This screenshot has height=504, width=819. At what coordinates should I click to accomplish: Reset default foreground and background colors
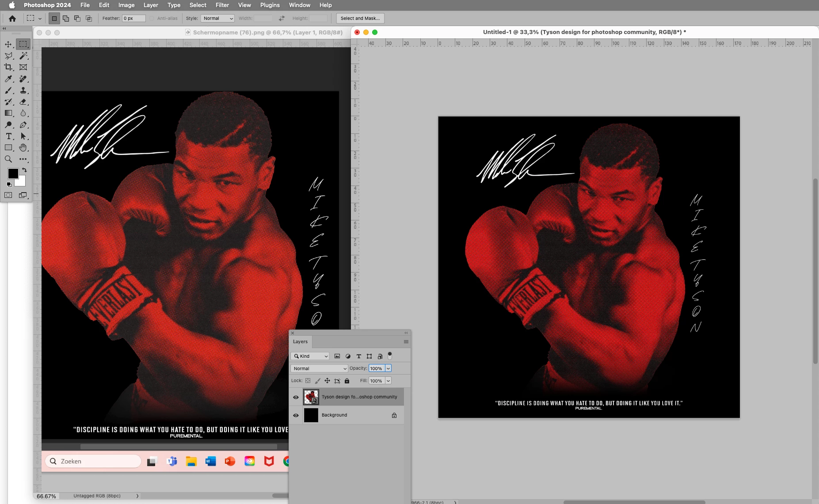9,185
